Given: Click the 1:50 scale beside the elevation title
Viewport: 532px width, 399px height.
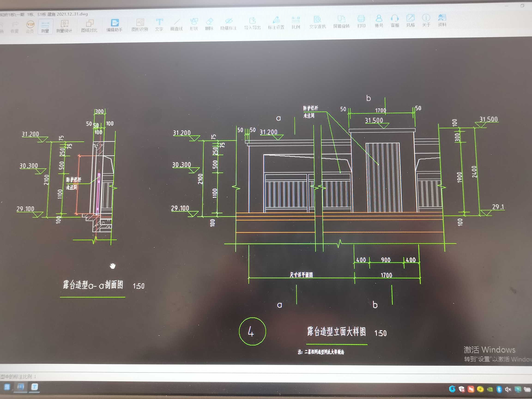Looking at the screenshot, I should [381, 333].
